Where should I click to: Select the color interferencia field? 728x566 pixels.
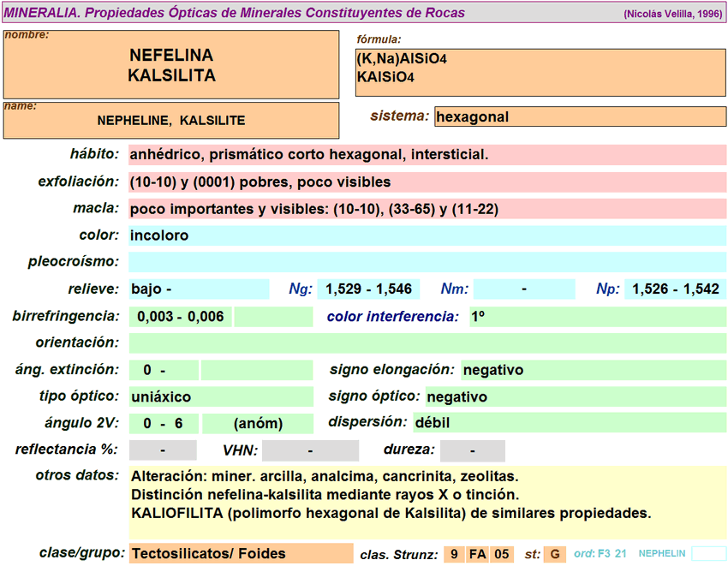(597, 317)
